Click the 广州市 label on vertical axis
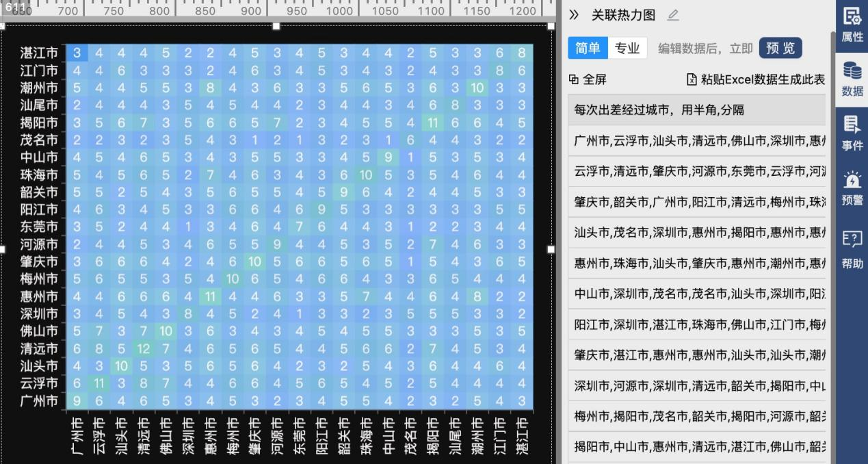868x464 pixels. coord(40,400)
